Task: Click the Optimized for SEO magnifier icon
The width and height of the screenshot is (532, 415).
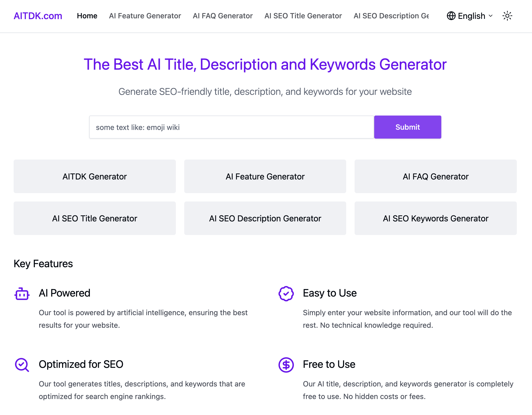Action: pyautogui.click(x=22, y=365)
